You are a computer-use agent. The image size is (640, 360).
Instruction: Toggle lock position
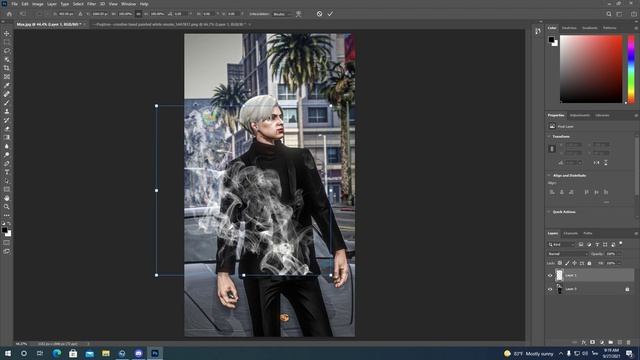tap(574, 263)
